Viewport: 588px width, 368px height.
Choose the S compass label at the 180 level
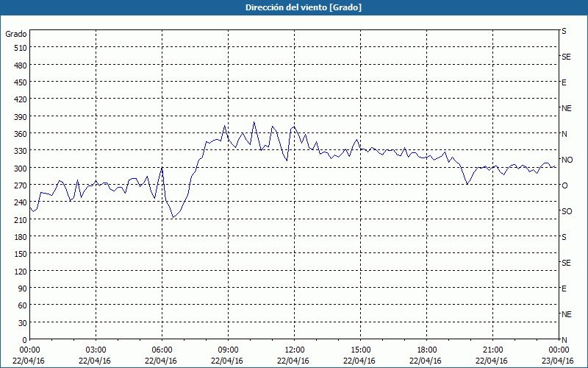pos(564,237)
